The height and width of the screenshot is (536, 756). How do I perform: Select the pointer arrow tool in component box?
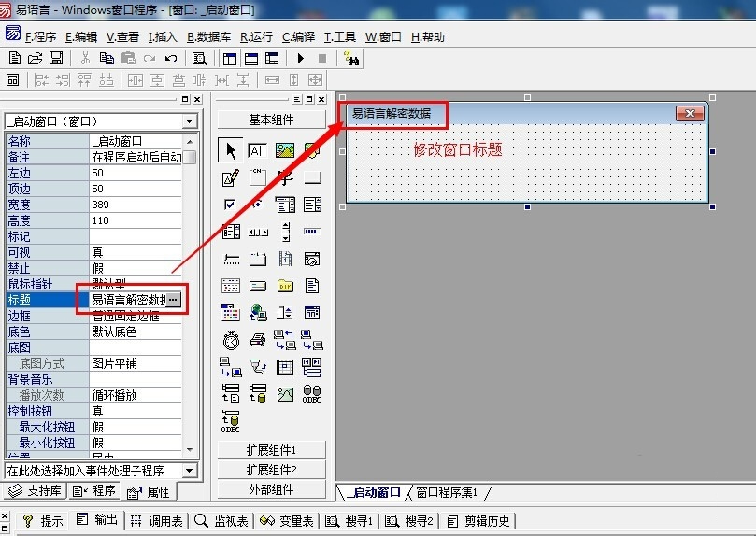[231, 150]
